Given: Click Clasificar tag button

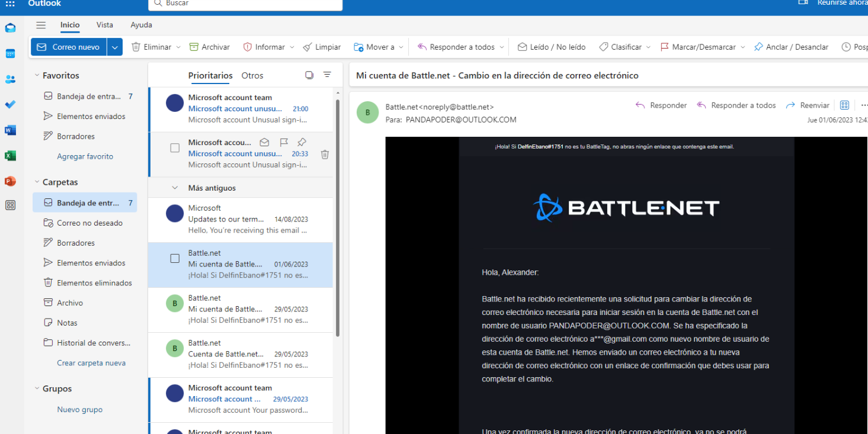Looking at the screenshot, I should pos(620,47).
